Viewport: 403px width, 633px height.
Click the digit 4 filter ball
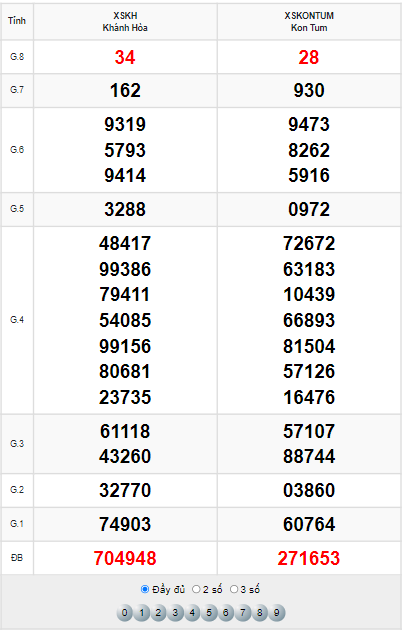pos(193,612)
